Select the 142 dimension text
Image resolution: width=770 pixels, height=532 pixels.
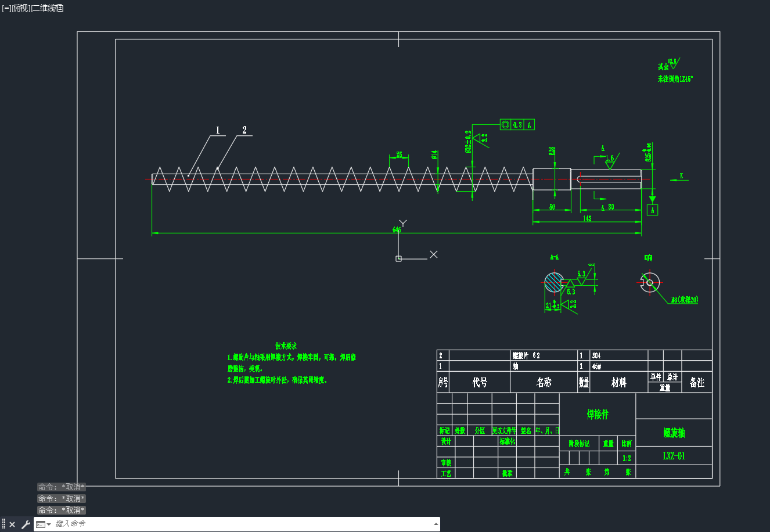point(587,219)
